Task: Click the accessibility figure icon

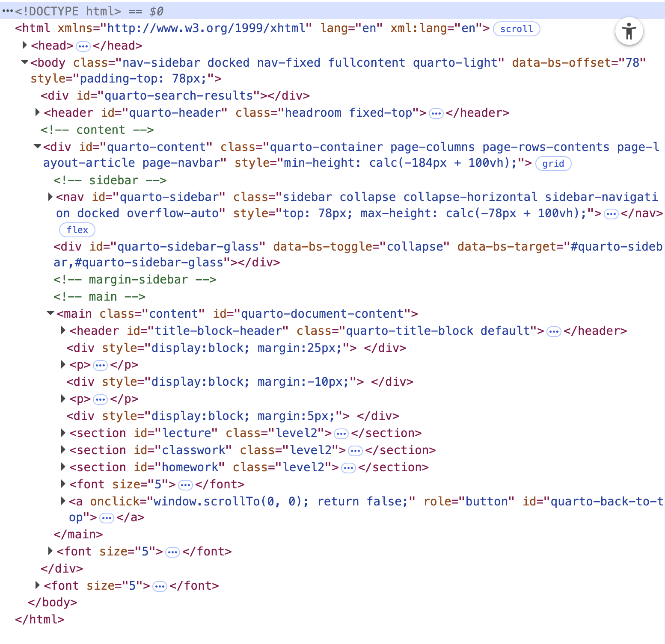Action: click(x=629, y=31)
